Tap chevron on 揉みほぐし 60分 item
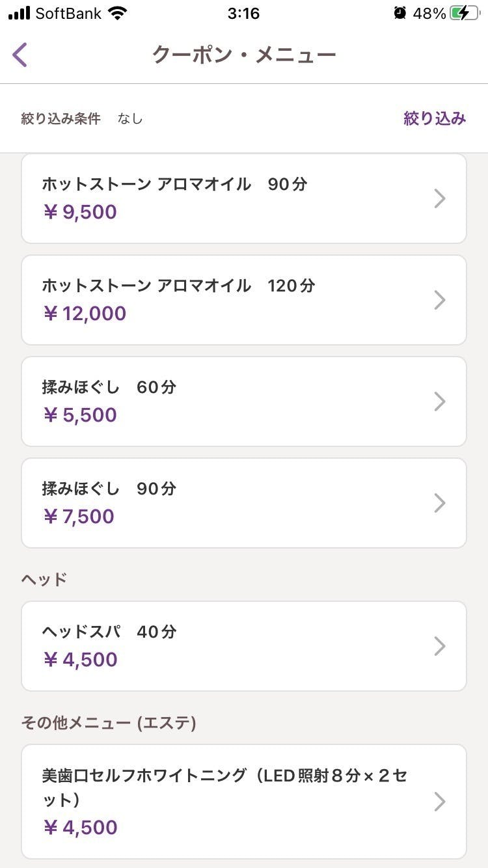 tap(440, 401)
